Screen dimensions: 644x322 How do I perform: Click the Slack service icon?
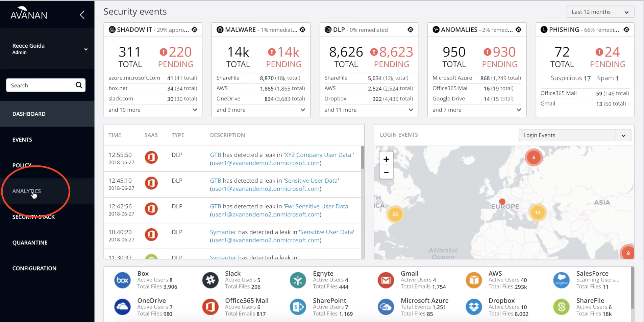pyautogui.click(x=210, y=280)
